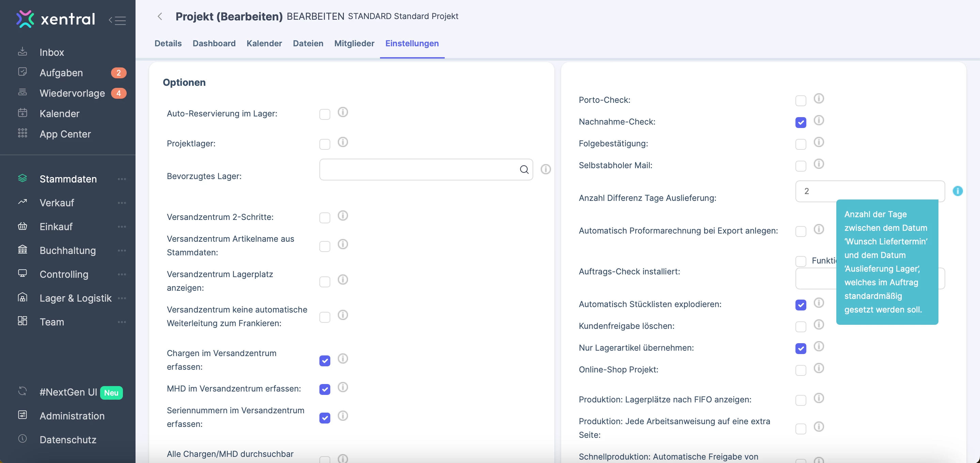980x463 pixels.
Task: Click the Verkauf trend icon
Action: click(x=22, y=202)
